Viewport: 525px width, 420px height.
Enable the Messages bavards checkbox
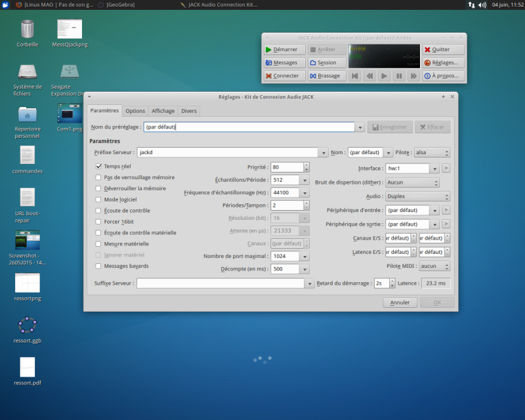[99, 266]
